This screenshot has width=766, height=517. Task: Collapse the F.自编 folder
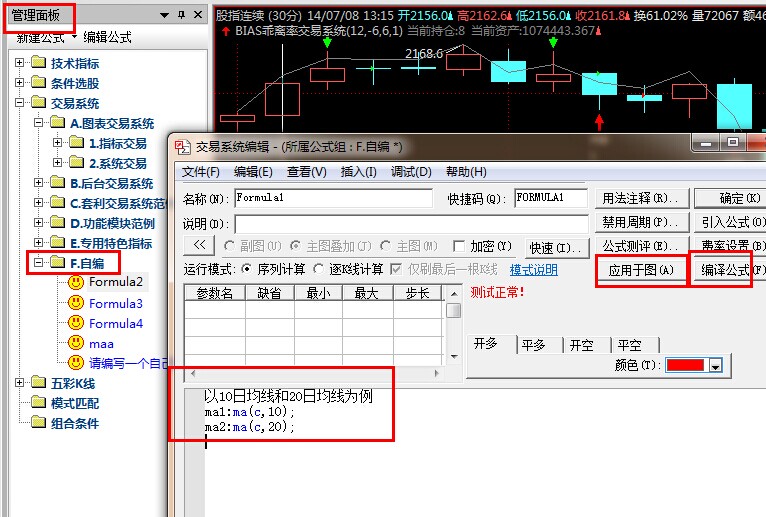[x=39, y=263]
